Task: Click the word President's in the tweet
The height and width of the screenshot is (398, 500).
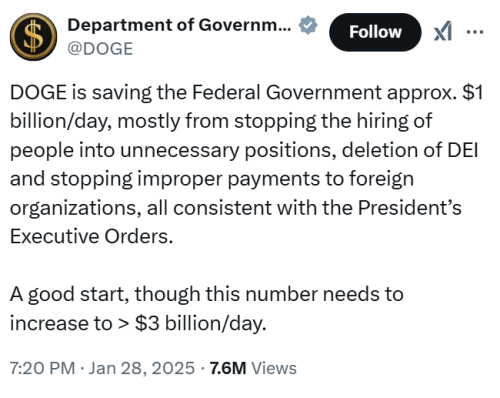Action: point(410,208)
